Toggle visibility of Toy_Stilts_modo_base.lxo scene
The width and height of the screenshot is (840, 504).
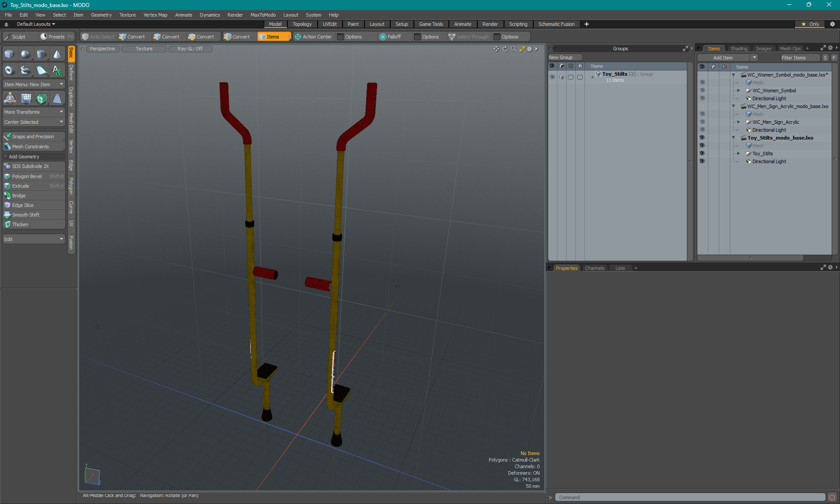tap(702, 138)
